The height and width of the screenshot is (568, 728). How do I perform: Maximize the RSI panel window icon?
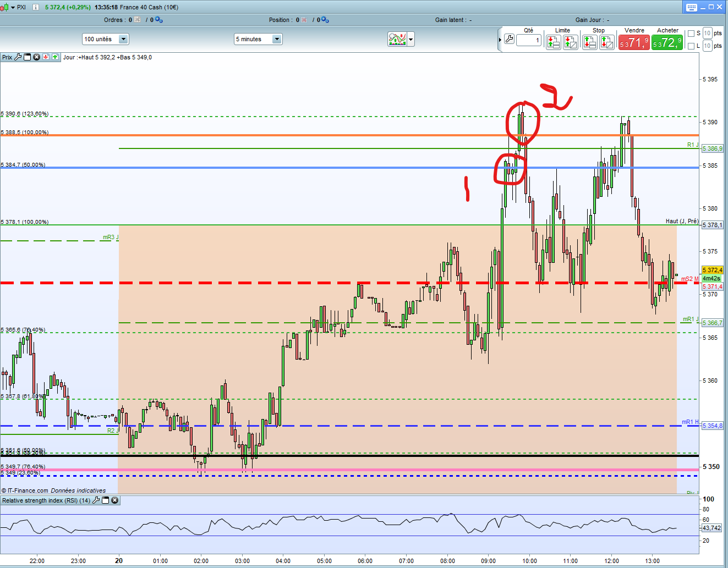pos(105,500)
